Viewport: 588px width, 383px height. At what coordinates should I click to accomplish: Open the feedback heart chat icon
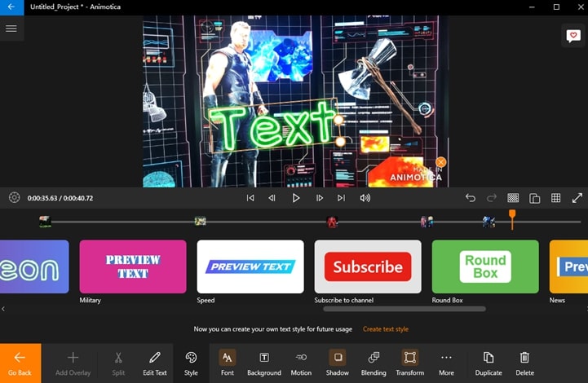pos(573,36)
